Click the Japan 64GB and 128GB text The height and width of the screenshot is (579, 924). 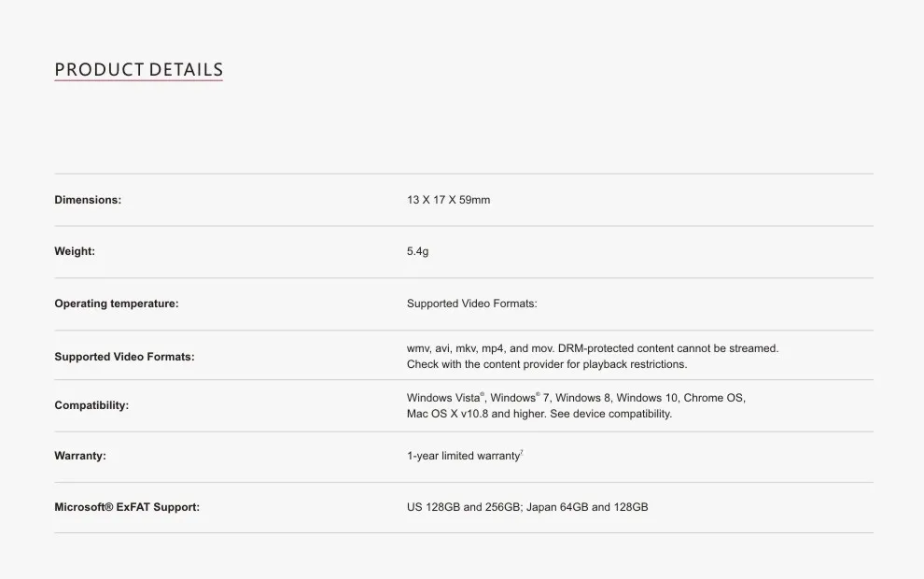(587, 507)
